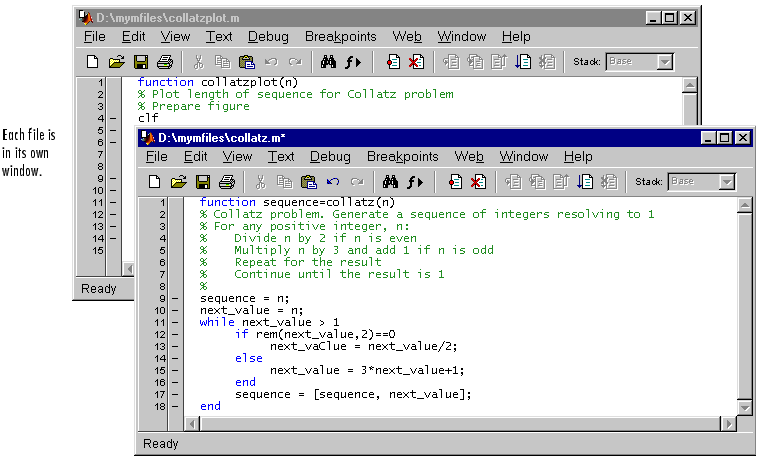
Task: Save collatz.m using the floppy disk icon
Action: (203, 182)
